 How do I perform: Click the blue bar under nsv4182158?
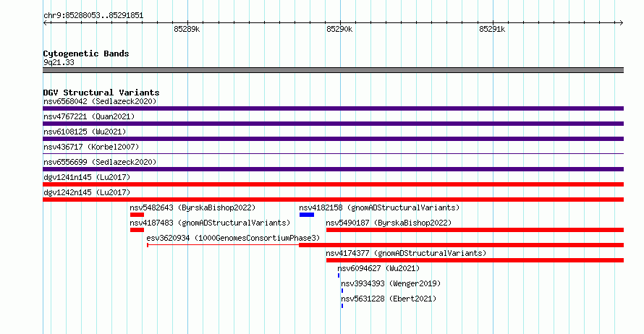pos(307,215)
